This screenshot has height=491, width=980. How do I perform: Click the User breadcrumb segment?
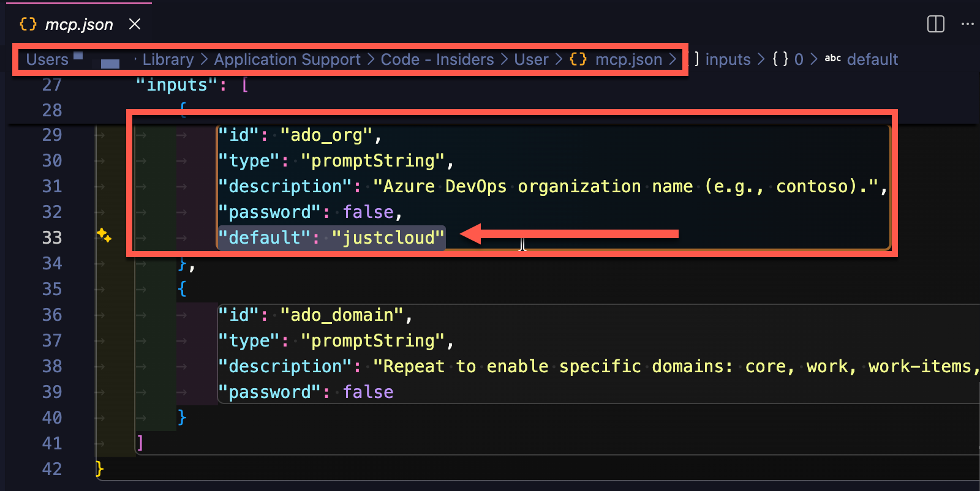(x=531, y=59)
